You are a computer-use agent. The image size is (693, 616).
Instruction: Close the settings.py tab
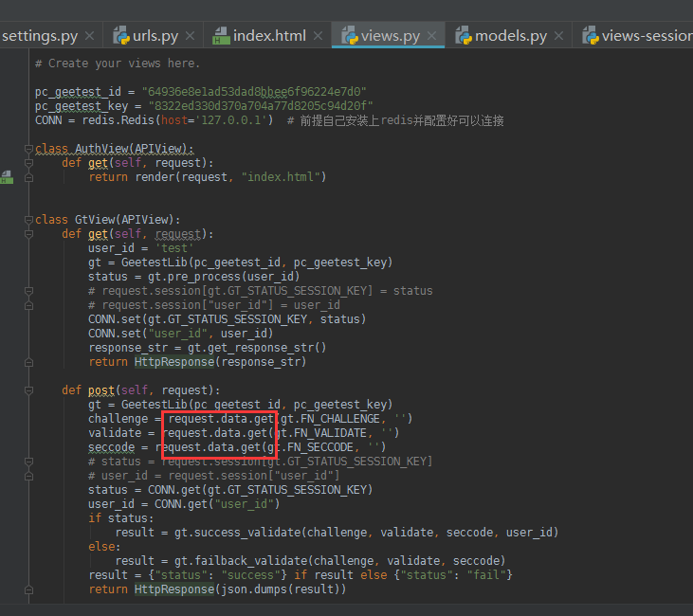tap(90, 36)
